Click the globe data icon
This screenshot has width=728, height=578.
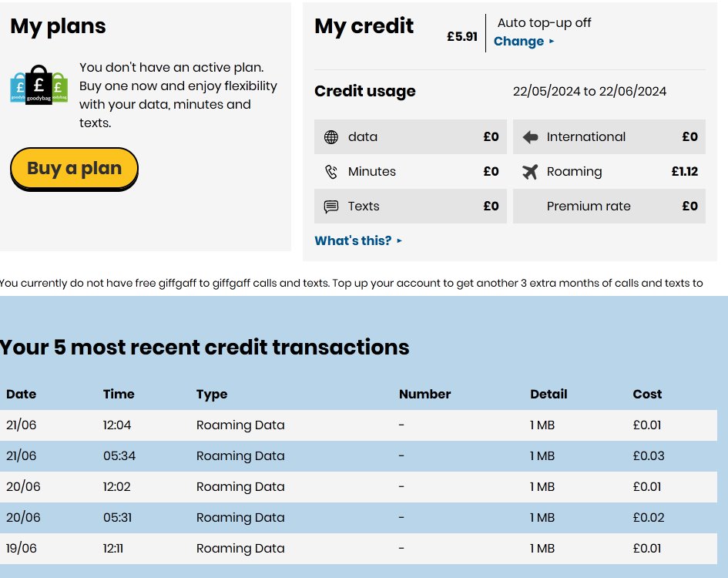[x=331, y=137]
